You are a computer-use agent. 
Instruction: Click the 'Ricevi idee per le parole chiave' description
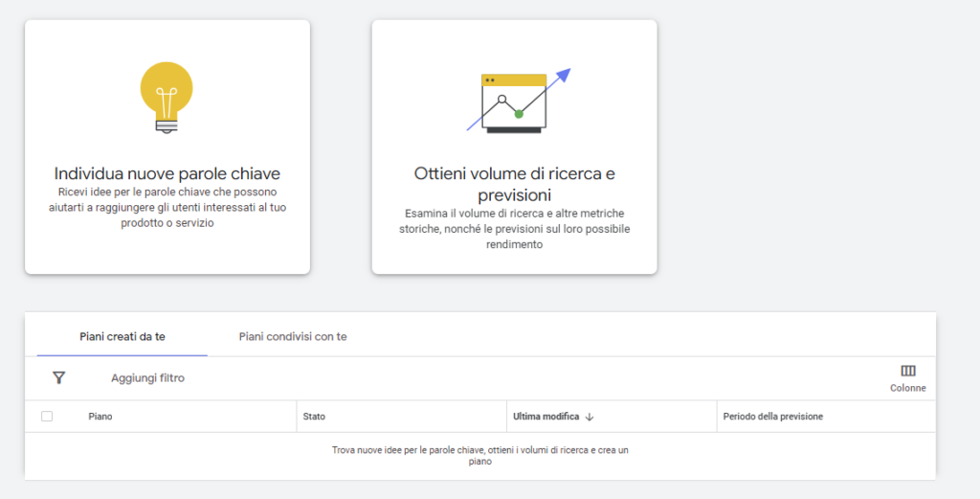pos(167,207)
